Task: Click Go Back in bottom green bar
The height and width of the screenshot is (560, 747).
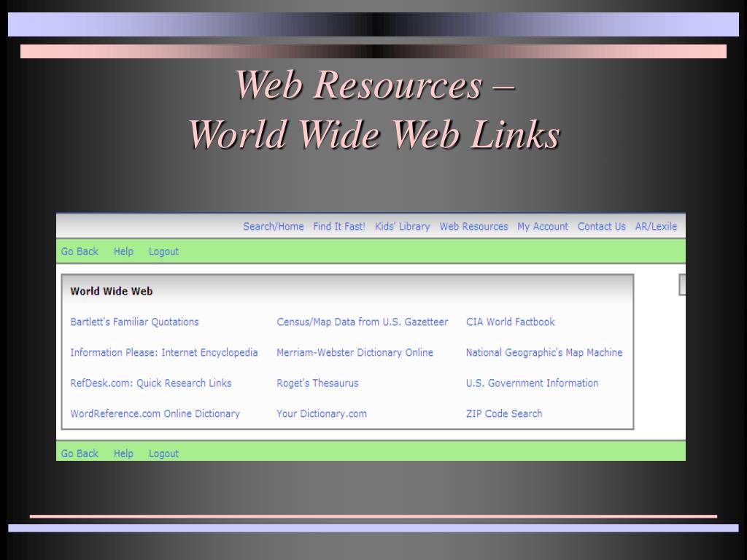Action: pyautogui.click(x=80, y=454)
